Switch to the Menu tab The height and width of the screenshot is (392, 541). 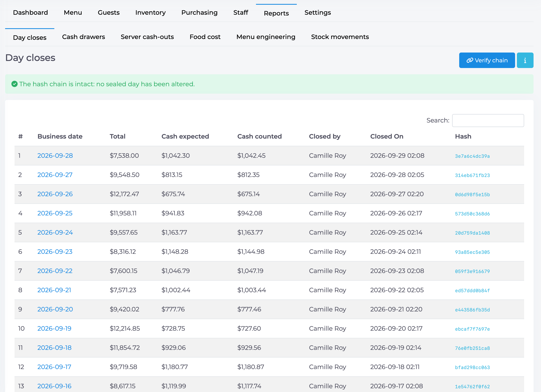click(73, 13)
